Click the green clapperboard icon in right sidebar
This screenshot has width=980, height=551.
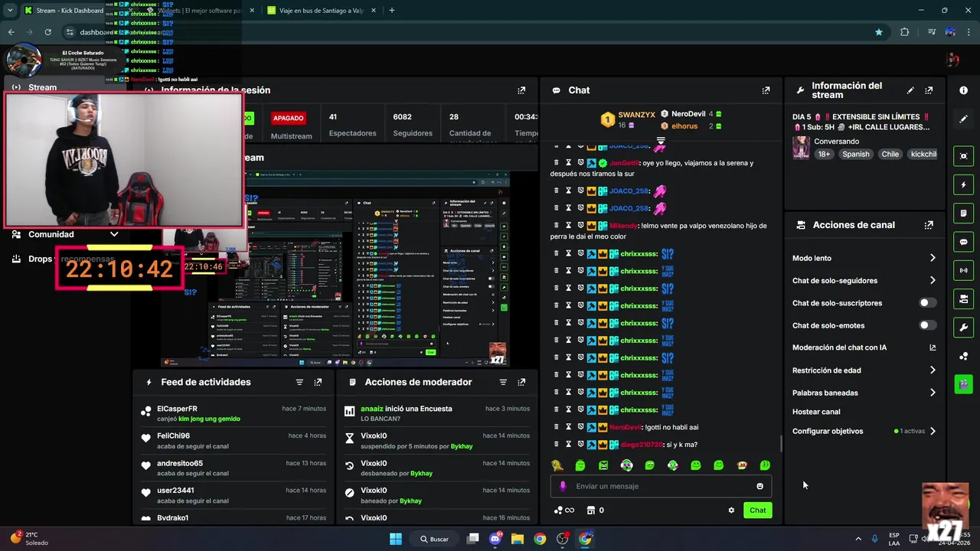pyautogui.click(x=963, y=384)
